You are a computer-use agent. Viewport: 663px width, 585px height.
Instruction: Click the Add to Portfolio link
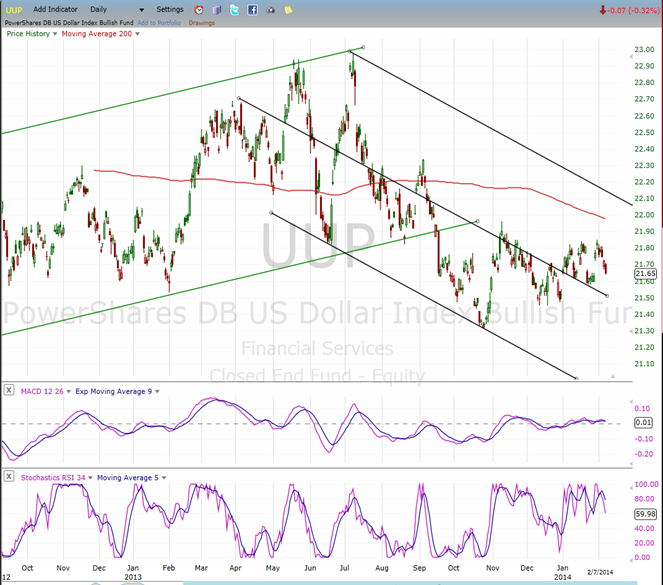point(159,22)
